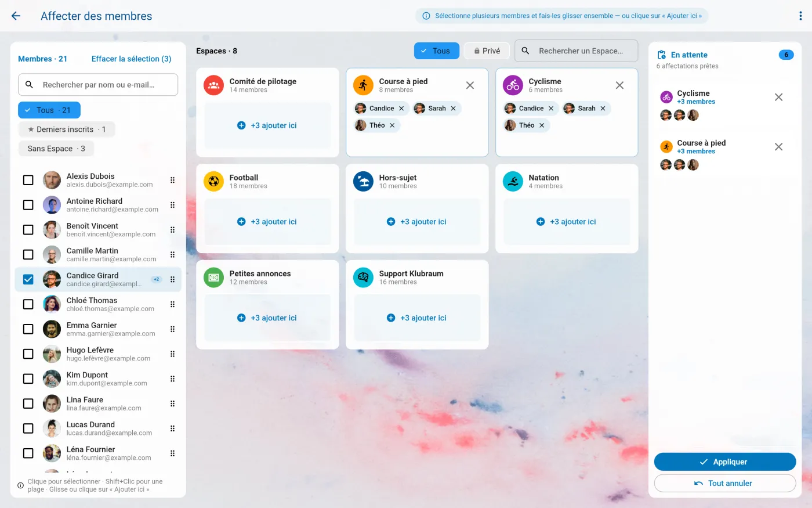Show members Sans Espace

click(56, 149)
